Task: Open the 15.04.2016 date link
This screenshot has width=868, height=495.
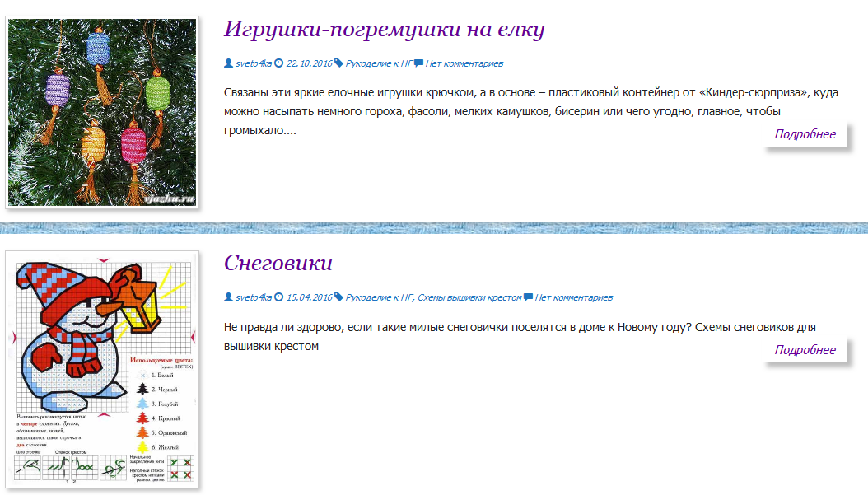Action: pyautogui.click(x=309, y=297)
